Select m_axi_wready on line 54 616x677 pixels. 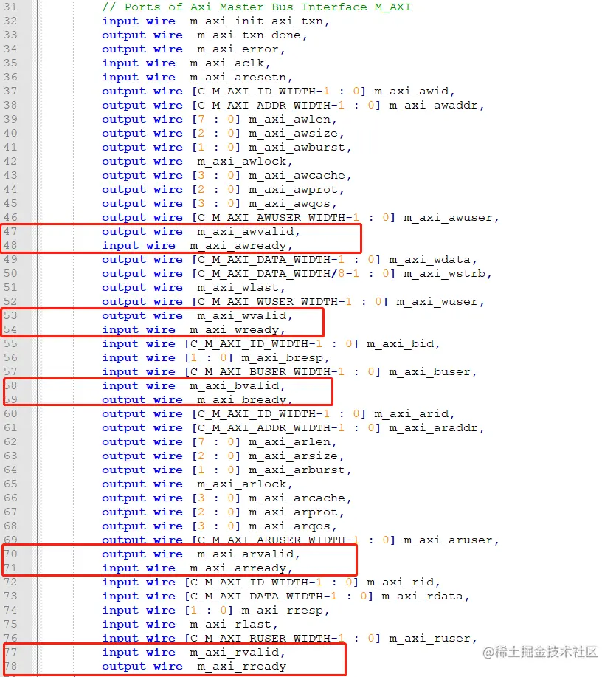click(x=235, y=330)
